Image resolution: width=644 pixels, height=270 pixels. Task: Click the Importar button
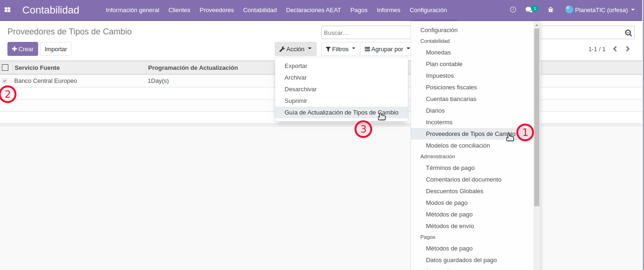(x=56, y=49)
